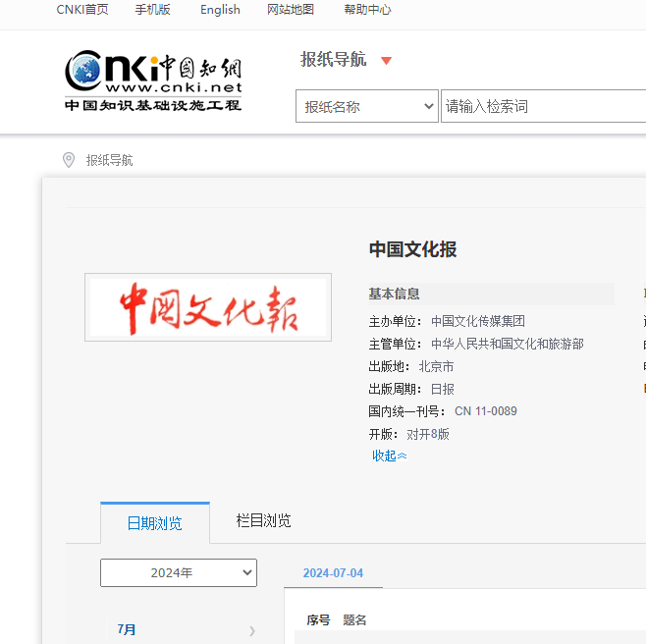
Task: Switch to the 栏目浏览 tab
Action: [263, 521]
